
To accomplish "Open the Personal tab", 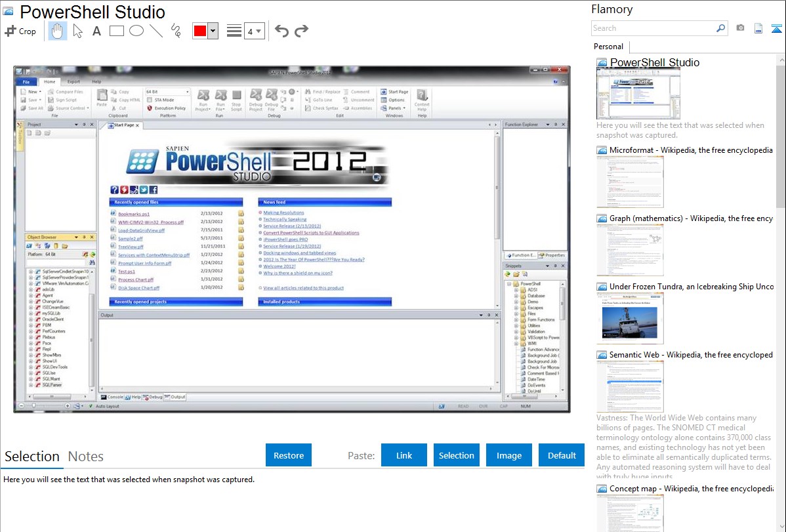I will click(609, 47).
